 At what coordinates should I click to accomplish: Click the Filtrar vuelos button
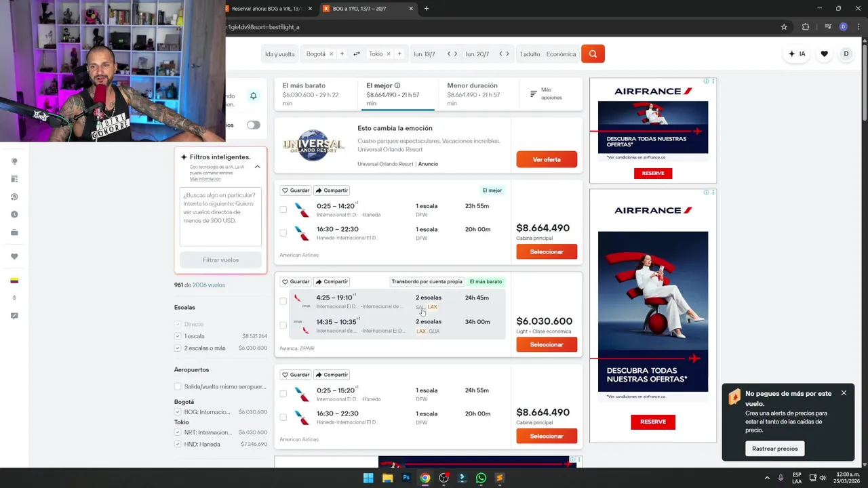pyautogui.click(x=220, y=260)
